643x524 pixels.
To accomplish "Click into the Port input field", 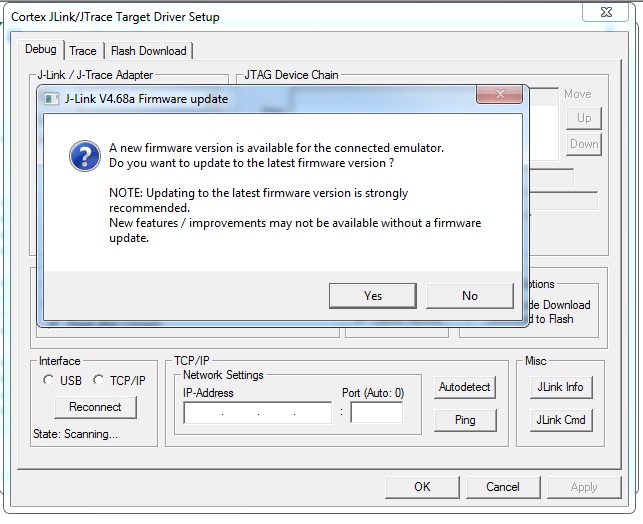I will [376, 412].
